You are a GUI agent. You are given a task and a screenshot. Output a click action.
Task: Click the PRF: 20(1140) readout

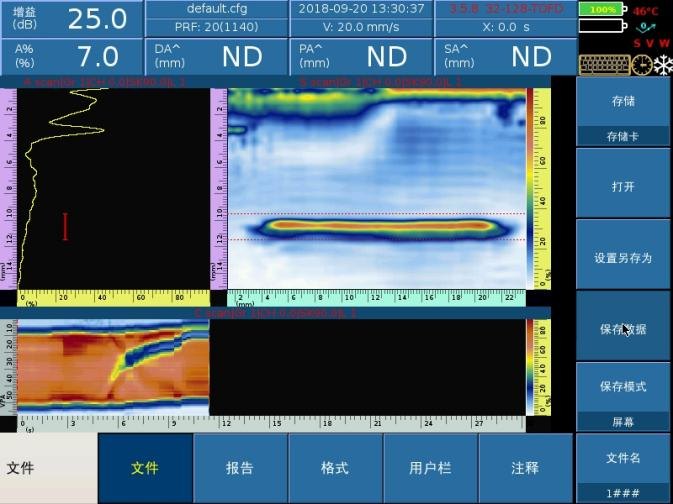point(216,27)
